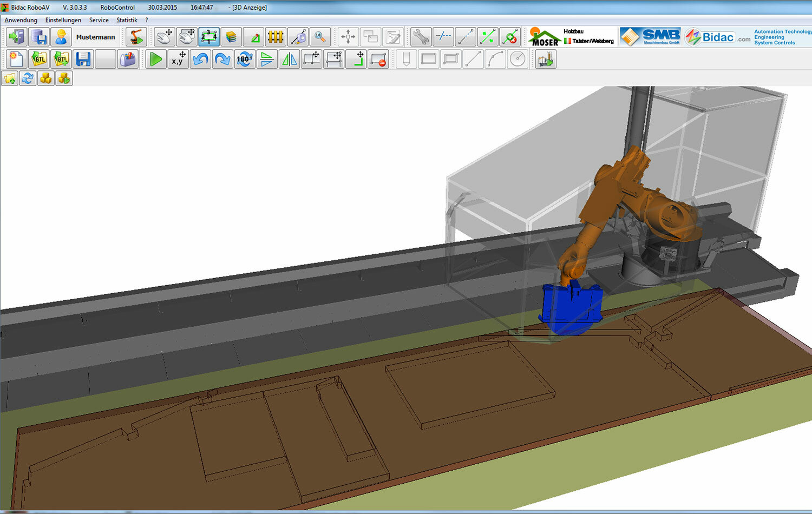Click the Moser Holzbau logo

[x=572, y=37]
